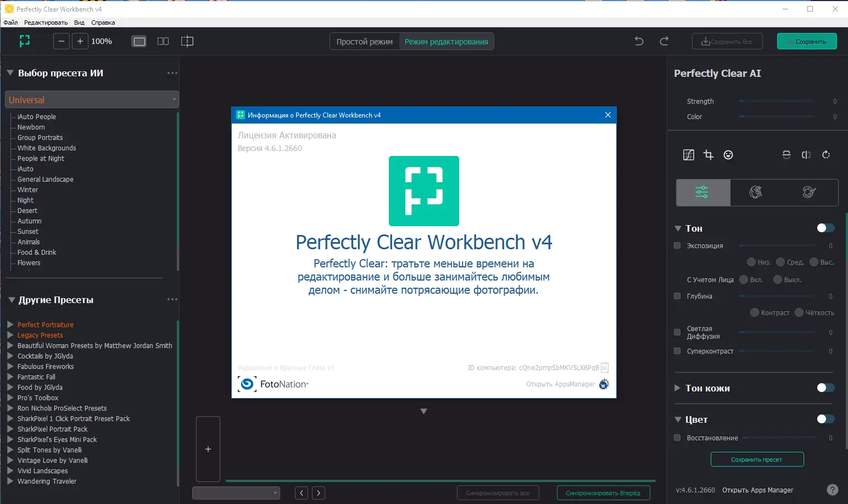Click the zoom out minus button
848x504 pixels.
[62, 41]
